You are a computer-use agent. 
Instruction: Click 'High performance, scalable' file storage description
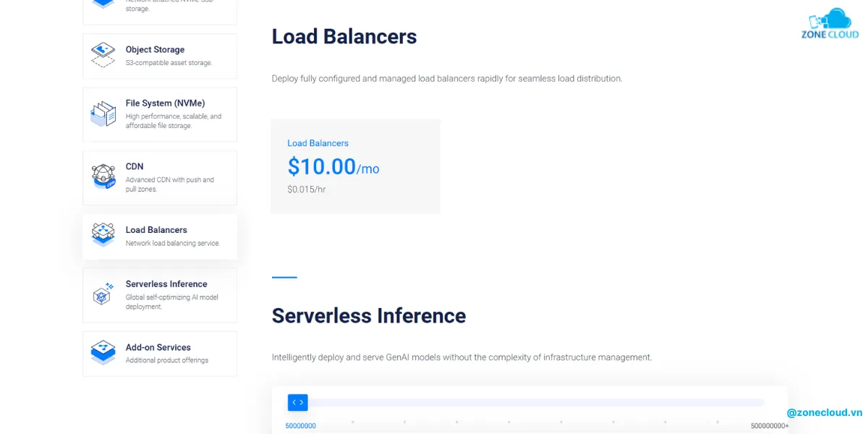tap(174, 121)
